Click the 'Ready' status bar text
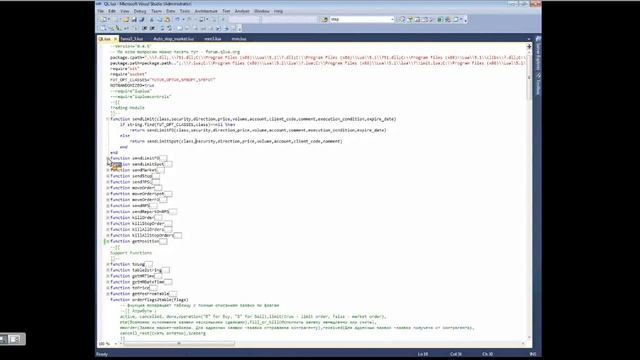The image size is (640, 360). [102, 354]
